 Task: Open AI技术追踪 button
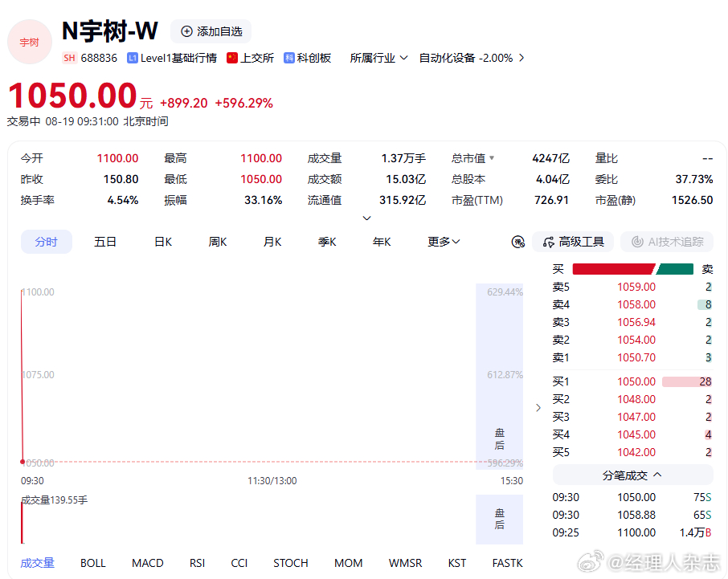pyautogui.click(x=667, y=242)
